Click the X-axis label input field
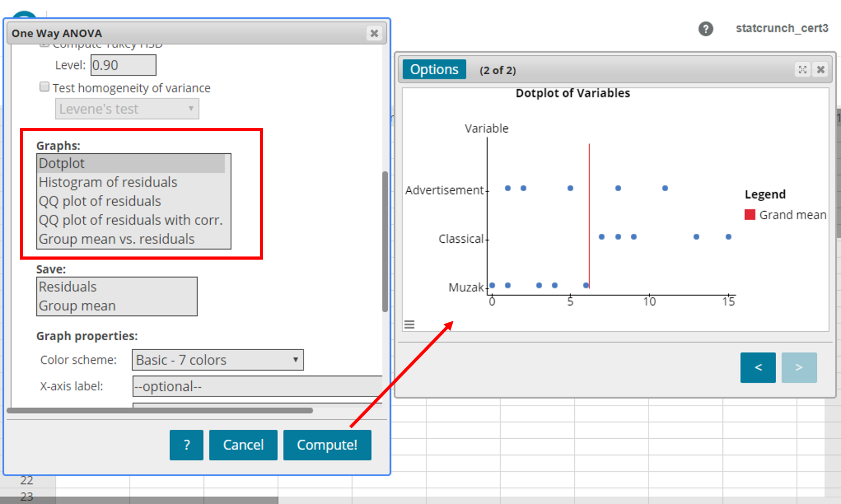Image resolution: width=841 pixels, height=504 pixels. pyautogui.click(x=257, y=386)
